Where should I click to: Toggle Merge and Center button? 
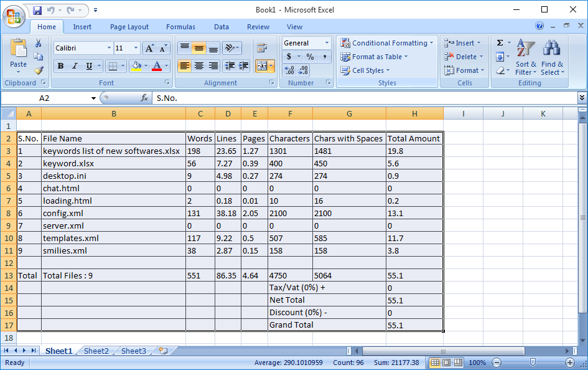tap(262, 66)
